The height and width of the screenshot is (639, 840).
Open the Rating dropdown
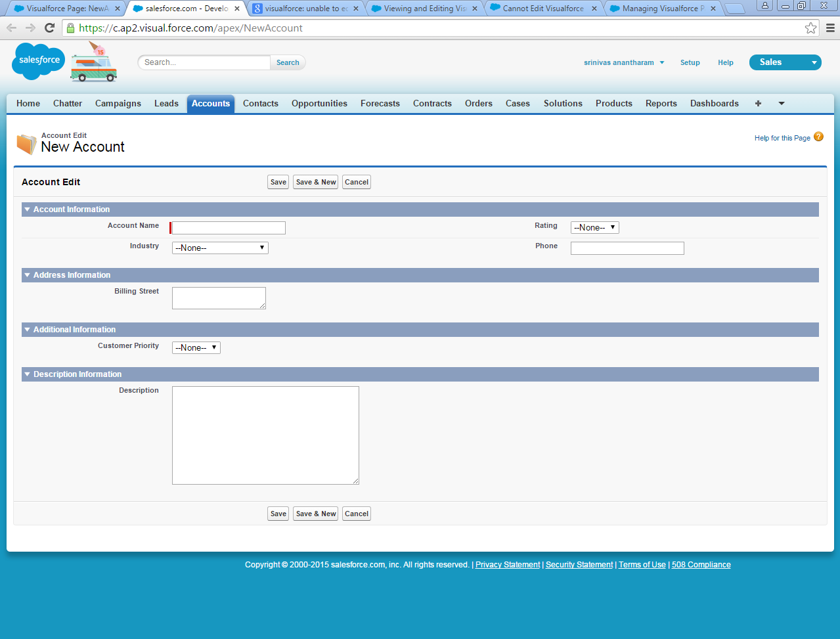pos(595,228)
